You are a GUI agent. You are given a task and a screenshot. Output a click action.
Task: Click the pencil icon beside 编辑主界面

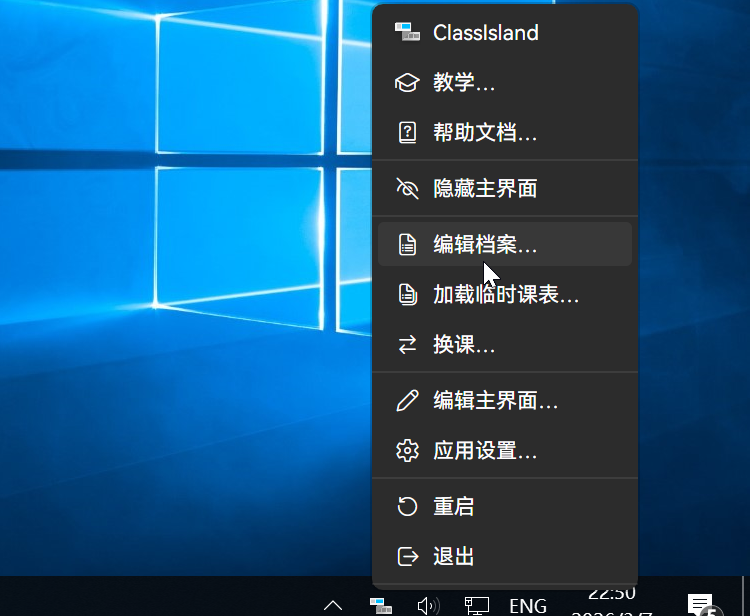[408, 400]
